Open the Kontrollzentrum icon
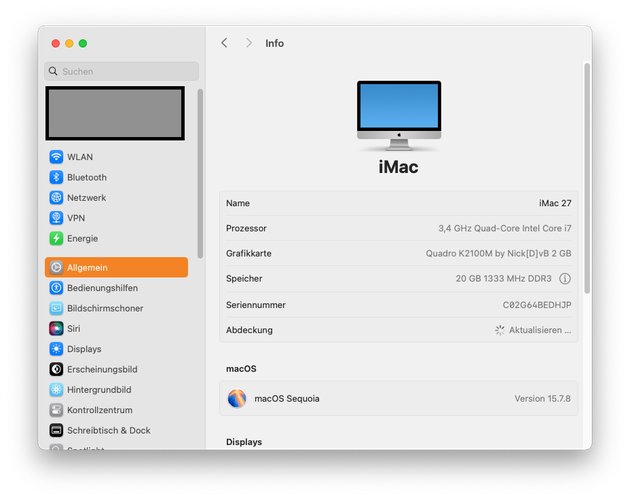Viewport: 630px width, 500px height. tap(56, 410)
